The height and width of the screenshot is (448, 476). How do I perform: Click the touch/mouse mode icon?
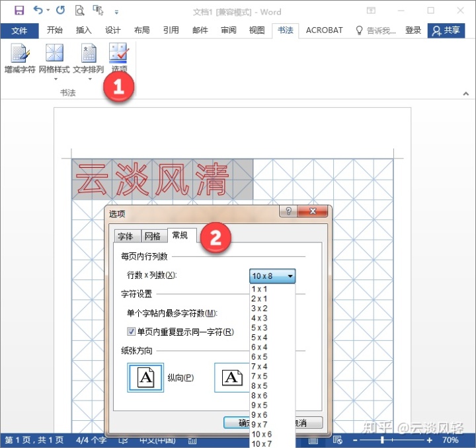click(x=98, y=11)
